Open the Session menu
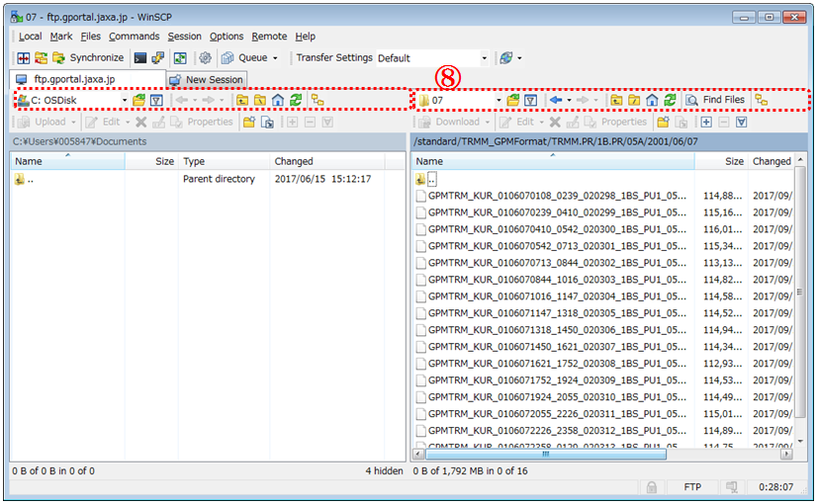This screenshot has height=504, width=818. [184, 37]
